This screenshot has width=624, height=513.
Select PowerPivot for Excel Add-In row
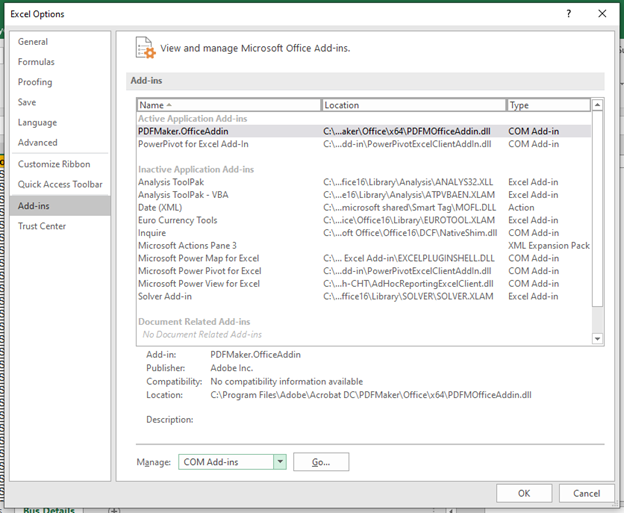point(364,144)
